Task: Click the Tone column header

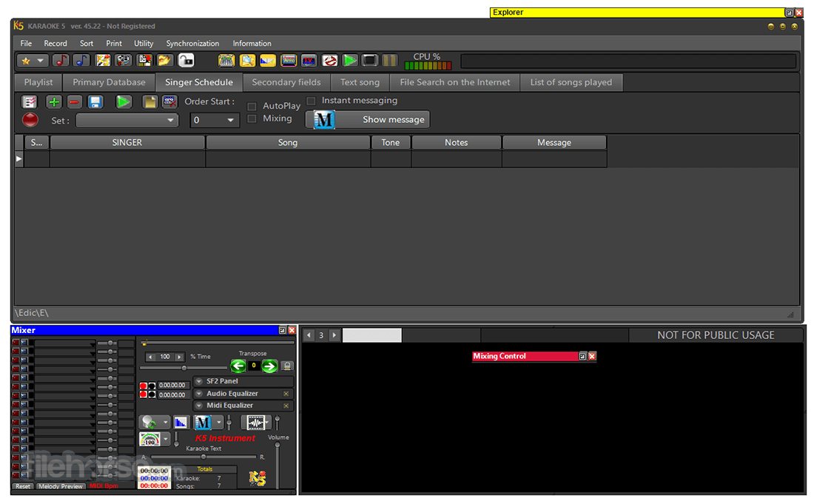Action: pos(391,143)
